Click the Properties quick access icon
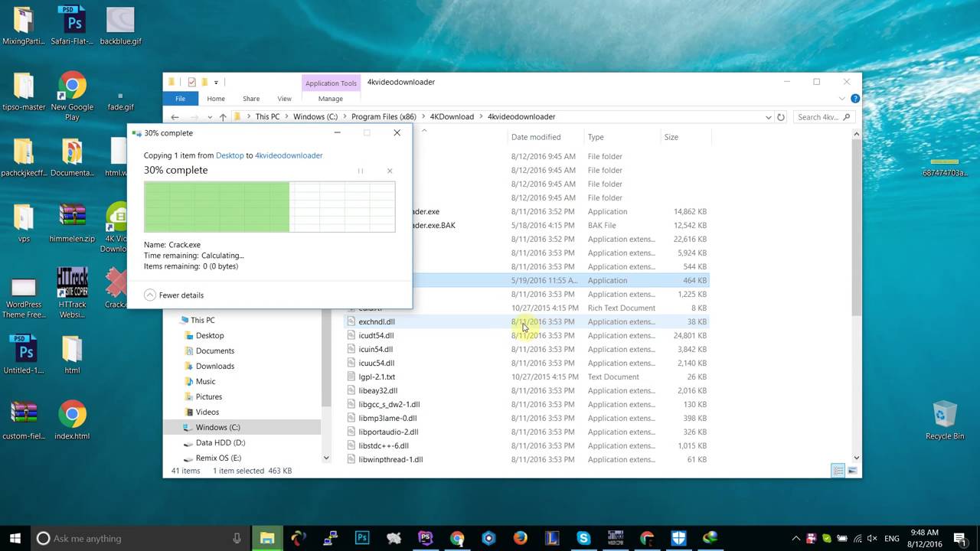Screen dimensions: 980x551 (x=191, y=82)
